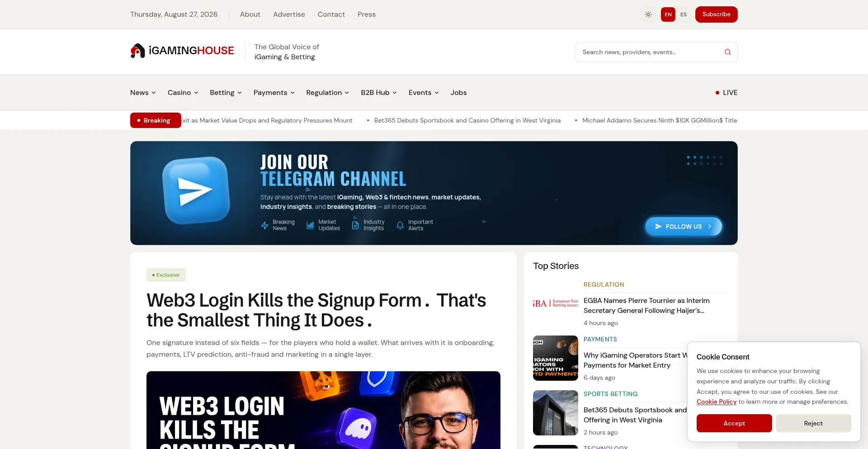The image size is (868, 449).
Task: Toggle the light/dark theme sun icon
Action: (648, 14)
